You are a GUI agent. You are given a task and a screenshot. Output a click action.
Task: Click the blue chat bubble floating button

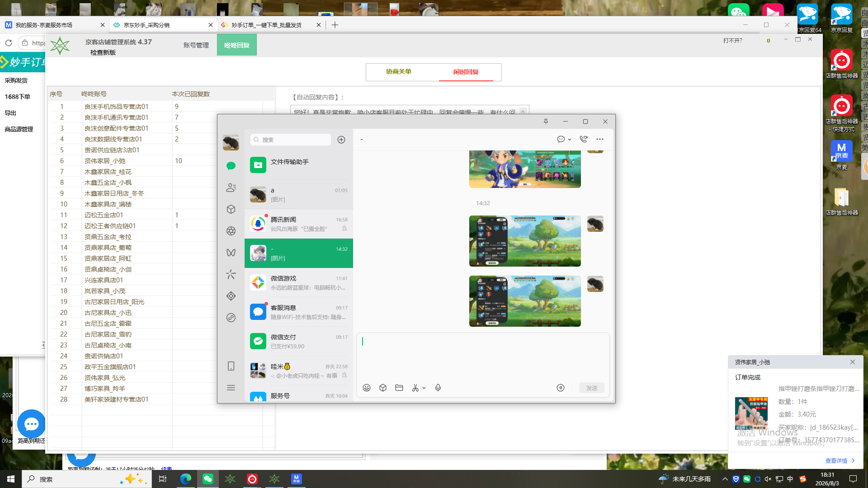pos(31,424)
